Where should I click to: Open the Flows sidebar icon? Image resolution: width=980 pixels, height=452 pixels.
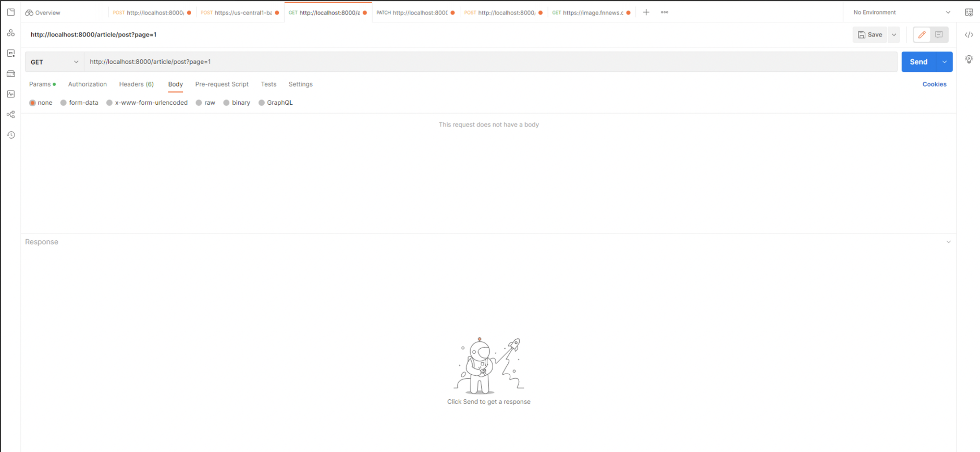click(11, 115)
